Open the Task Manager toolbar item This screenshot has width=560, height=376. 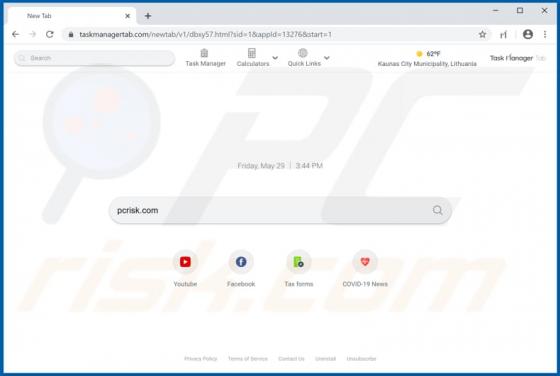point(205,58)
